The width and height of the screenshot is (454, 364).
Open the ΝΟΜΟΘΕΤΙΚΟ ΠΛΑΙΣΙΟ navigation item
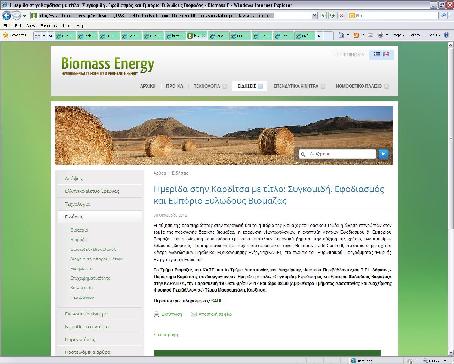pos(359,86)
